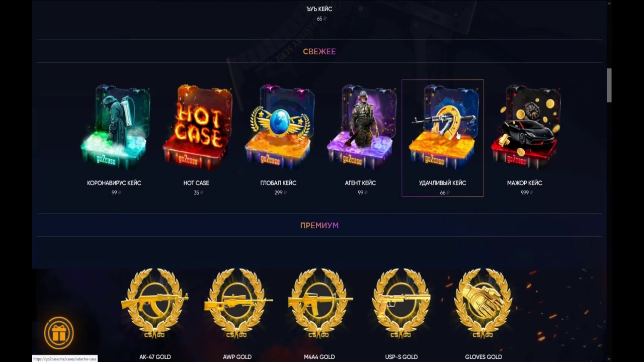Open the Агент Кейс soldier case
644x362 pixels.
coord(360,127)
